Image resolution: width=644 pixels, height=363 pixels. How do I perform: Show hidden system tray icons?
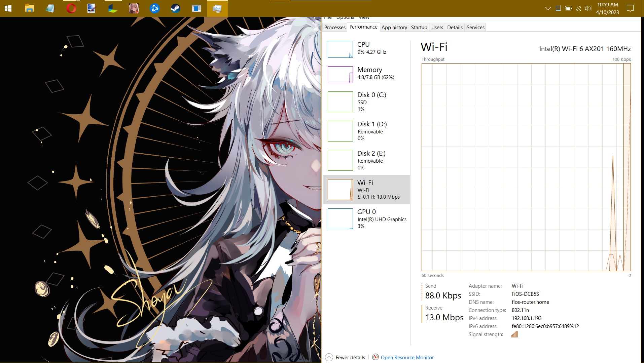pos(548,8)
